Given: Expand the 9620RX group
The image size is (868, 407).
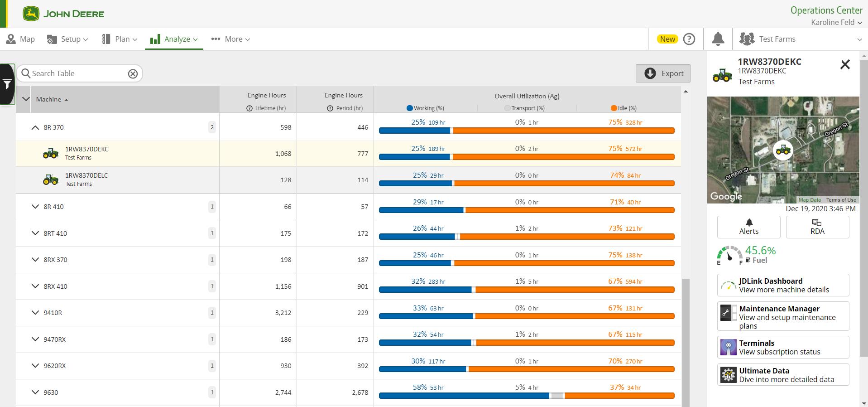Looking at the screenshot, I should [35, 366].
